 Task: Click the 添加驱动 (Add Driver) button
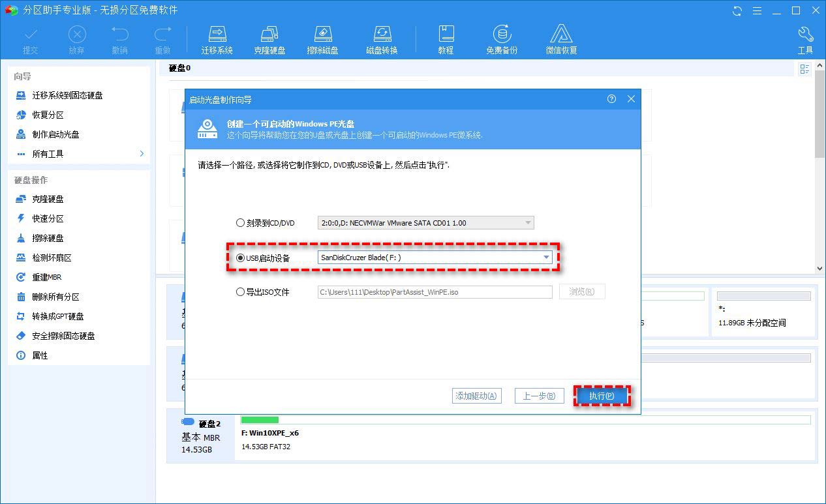pos(477,395)
